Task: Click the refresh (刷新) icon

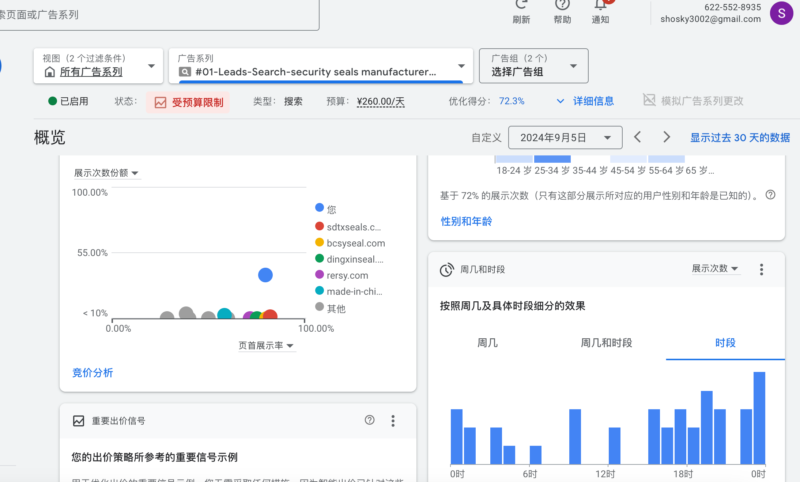Action: (x=521, y=5)
